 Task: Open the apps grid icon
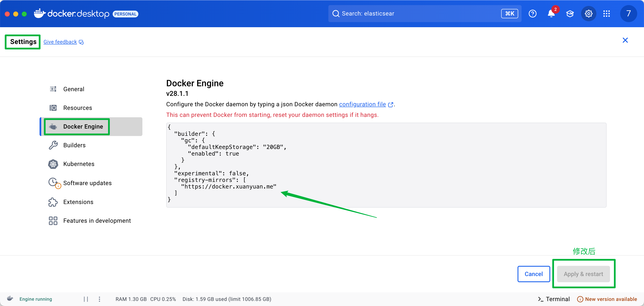(x=607, y=14)
